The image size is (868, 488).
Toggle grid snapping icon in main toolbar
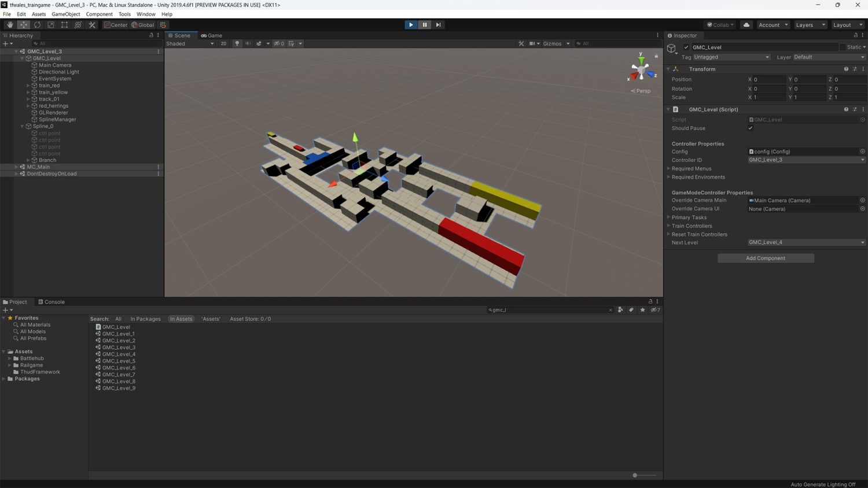163,25
